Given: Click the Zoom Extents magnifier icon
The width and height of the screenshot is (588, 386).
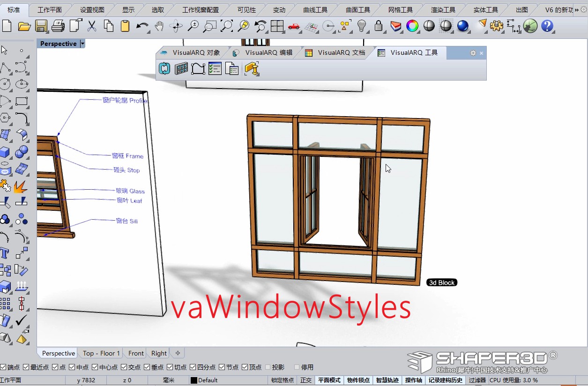Looking at the screenshot, I should [227, 26].
